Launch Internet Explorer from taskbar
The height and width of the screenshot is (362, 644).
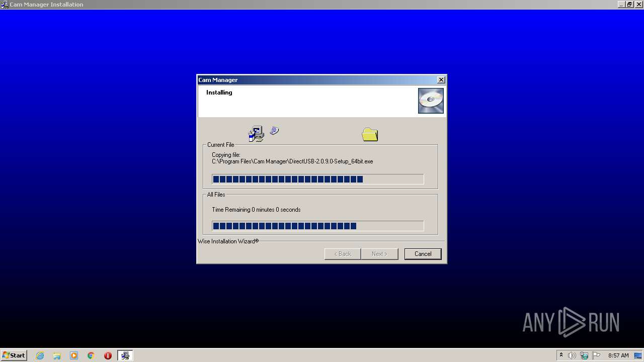click(40, 355)
